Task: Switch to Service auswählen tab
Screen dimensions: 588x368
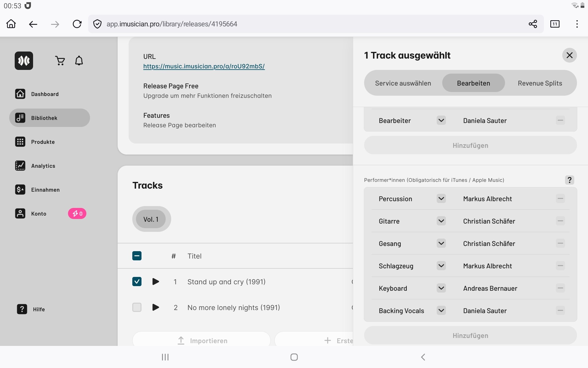Action: point(403,83)
